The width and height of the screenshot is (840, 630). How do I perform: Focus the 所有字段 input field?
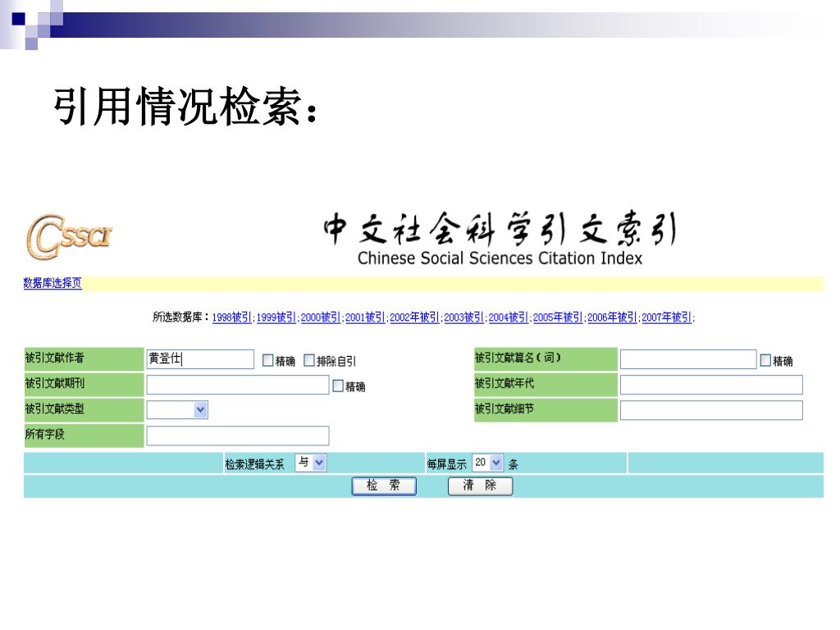[238, 436]
